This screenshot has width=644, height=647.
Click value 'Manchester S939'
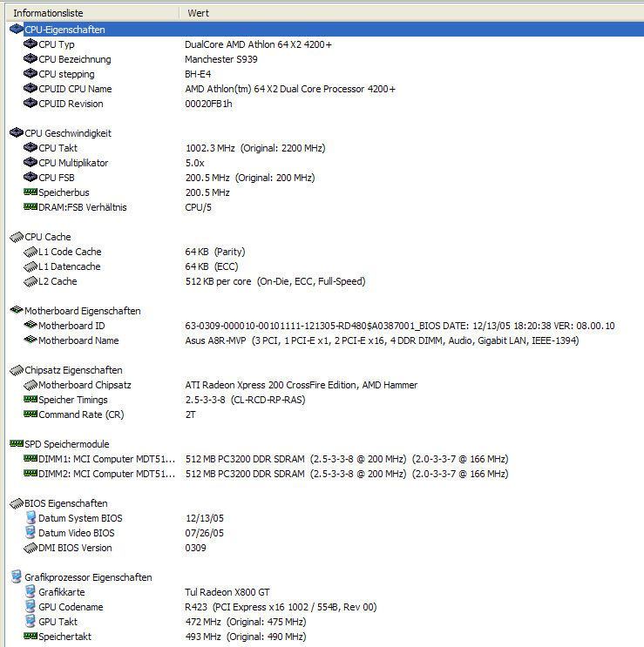(x=220, y=59)
